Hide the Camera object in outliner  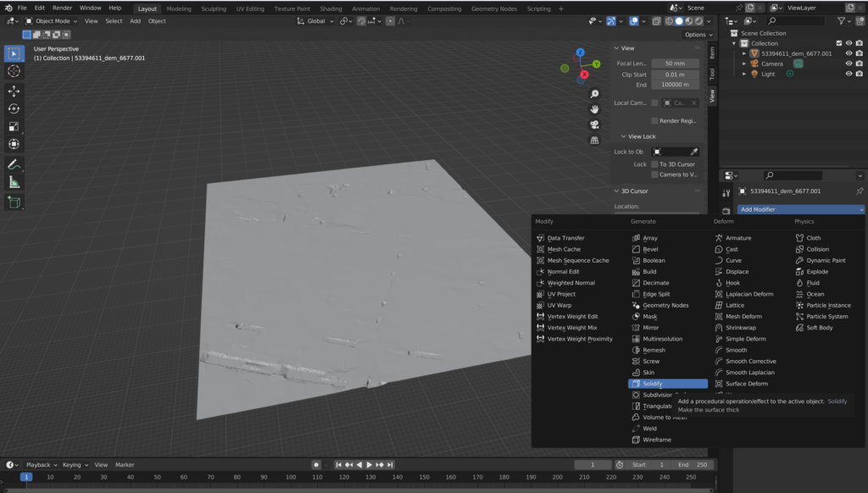click(849, 64)
